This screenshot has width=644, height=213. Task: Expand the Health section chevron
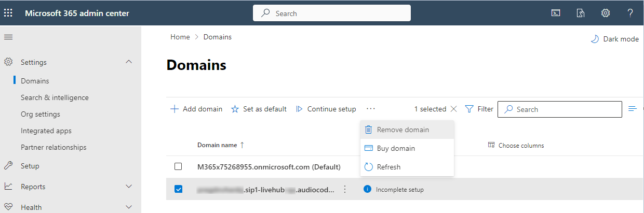(x=129, y=207)
